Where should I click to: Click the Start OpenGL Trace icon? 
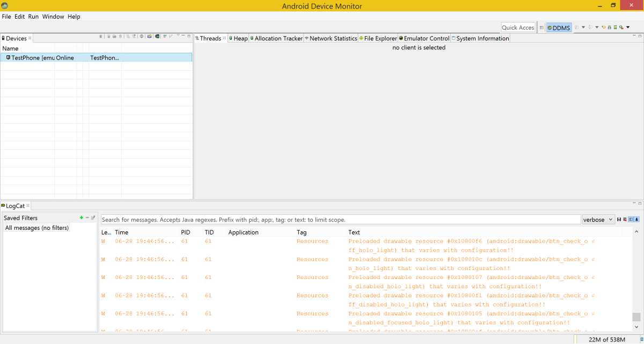[171, 36]
